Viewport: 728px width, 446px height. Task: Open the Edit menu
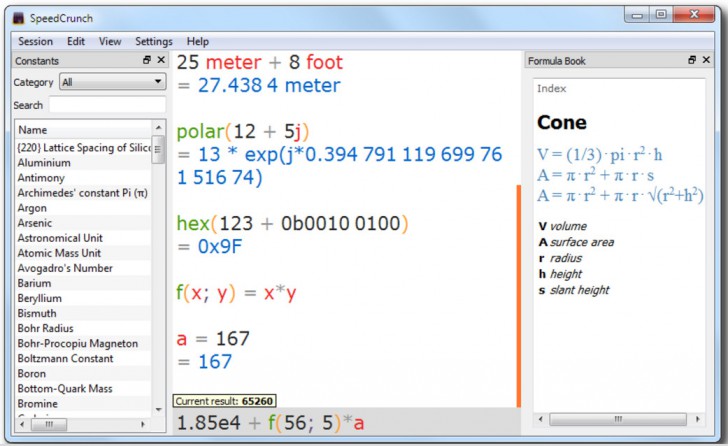76,41
